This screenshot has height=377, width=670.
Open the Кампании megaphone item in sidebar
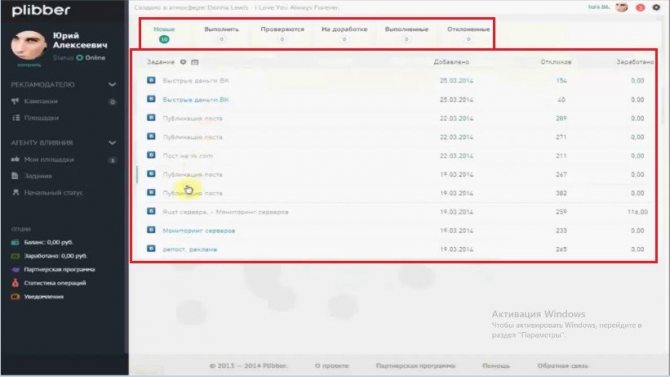(41, 101)
